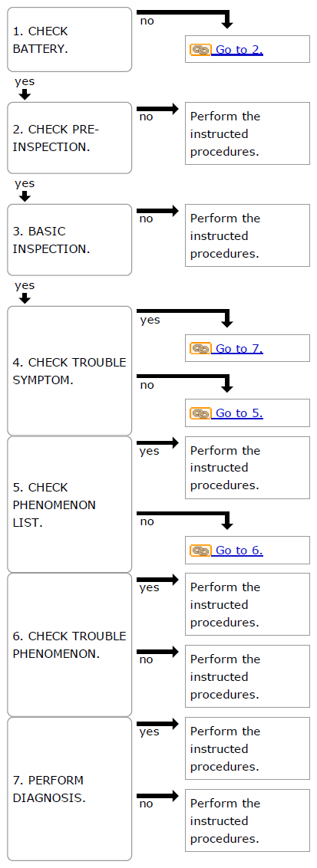Click the procedures box beside step 2
The width and height of the screenshot is (317, 868).
click(247, 133)
